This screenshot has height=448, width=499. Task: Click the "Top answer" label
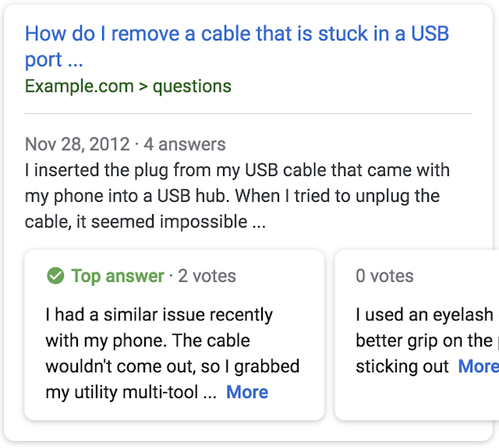[118, 276]
